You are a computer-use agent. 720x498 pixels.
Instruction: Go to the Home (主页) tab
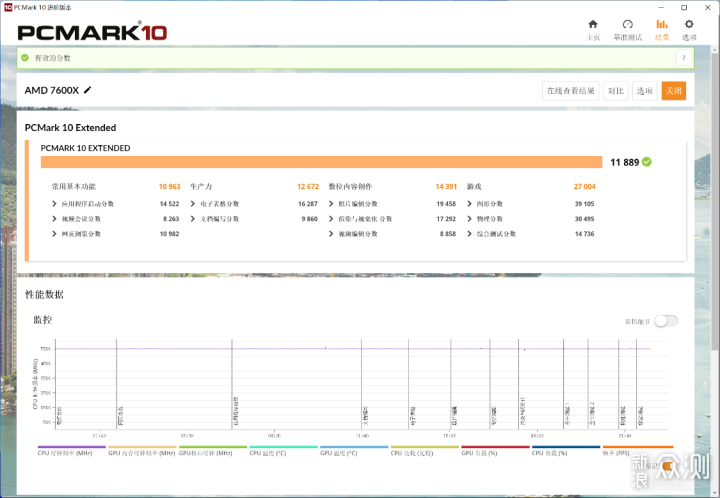coord(593,29)
